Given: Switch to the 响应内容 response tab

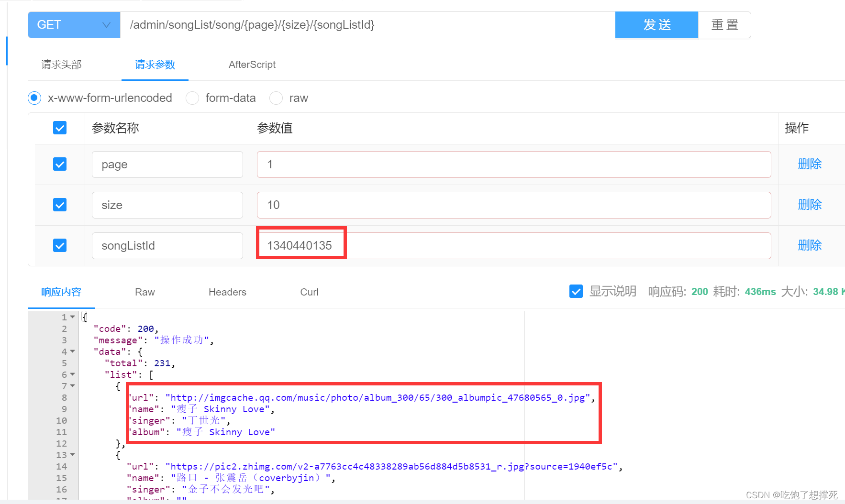Looking at the screenshot, I should click(61, 292).
